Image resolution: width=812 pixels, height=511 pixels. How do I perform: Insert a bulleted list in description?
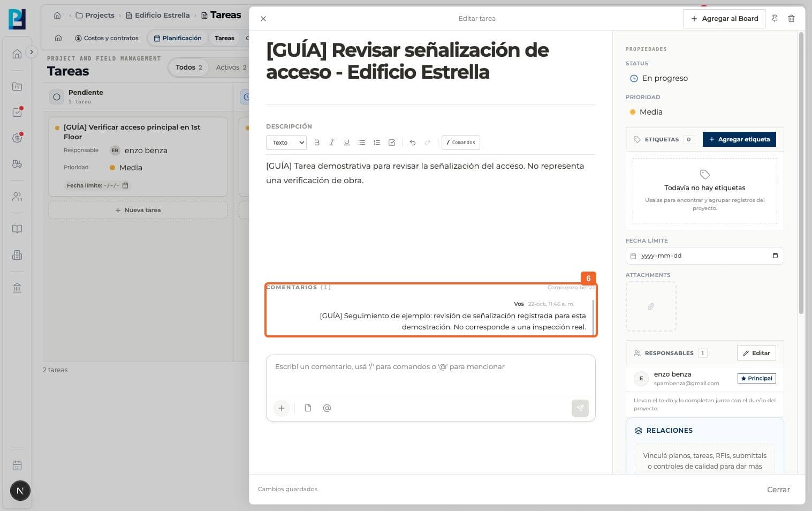[x=362, y=142]
